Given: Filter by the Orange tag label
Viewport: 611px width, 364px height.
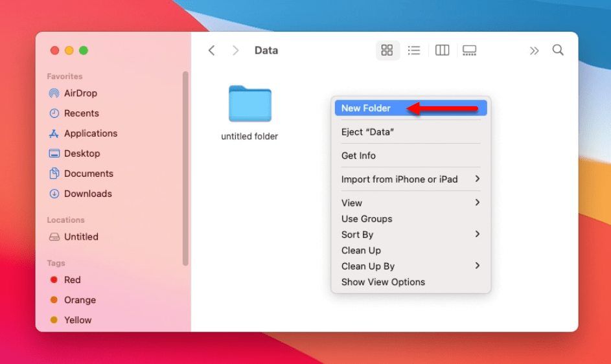Looking at the screenshot, I should 80,300.
